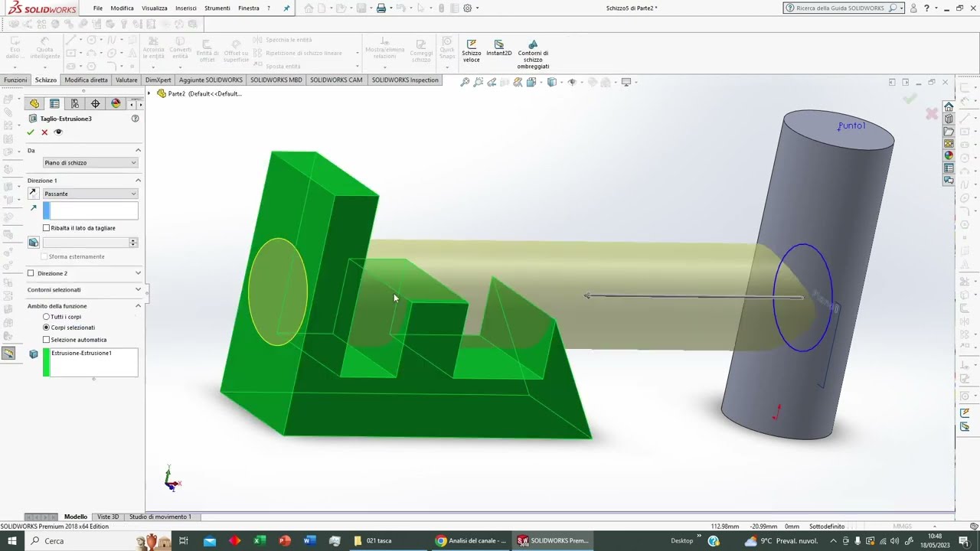Open the Visualizza menu
980x551 pixels.
(155, 8)
